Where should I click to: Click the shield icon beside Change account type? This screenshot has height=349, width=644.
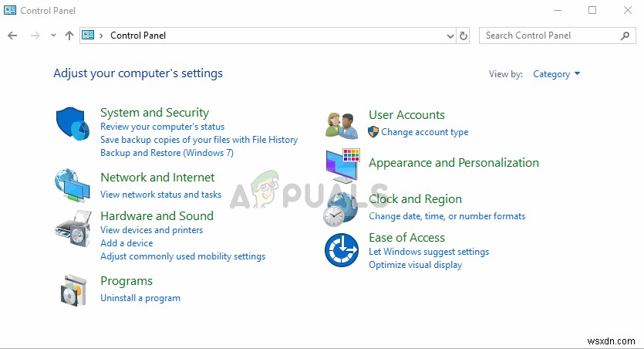point(373,132)
